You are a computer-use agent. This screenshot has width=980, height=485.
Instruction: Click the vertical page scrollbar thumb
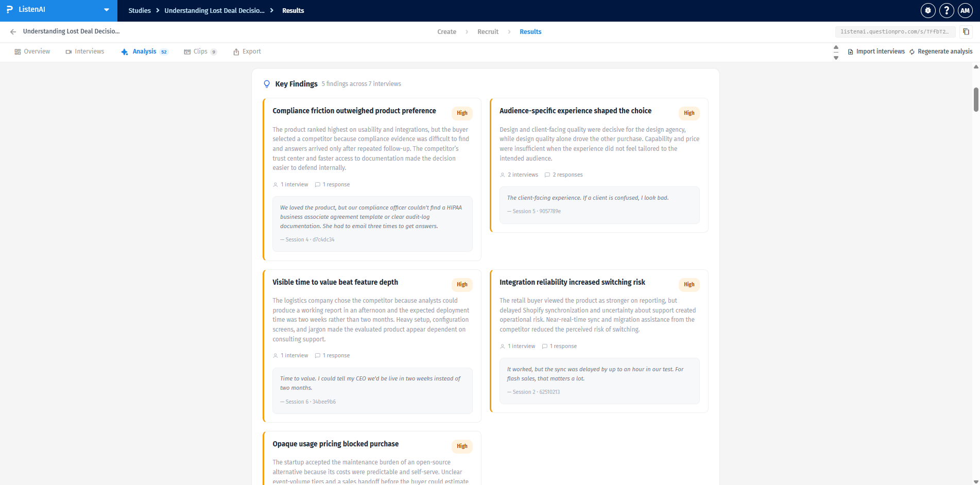pos(976,99)
